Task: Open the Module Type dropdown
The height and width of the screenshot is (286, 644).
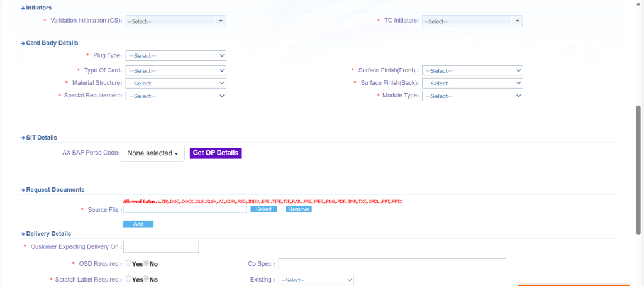Action: point(472,96)
